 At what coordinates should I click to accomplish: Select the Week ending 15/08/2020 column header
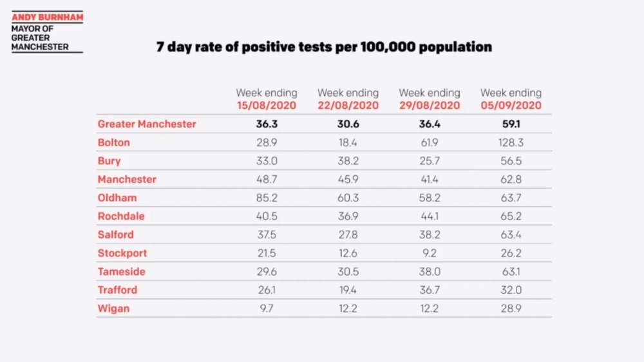point(266,99)
